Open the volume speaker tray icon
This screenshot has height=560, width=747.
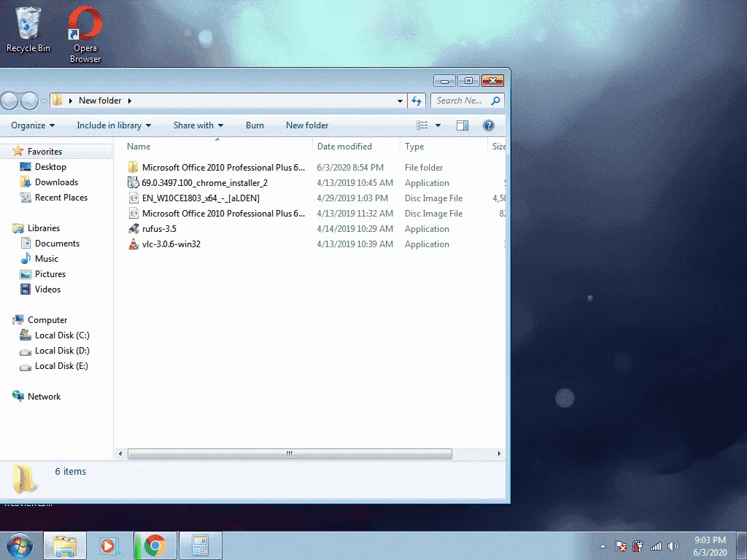tap(673, 546)
